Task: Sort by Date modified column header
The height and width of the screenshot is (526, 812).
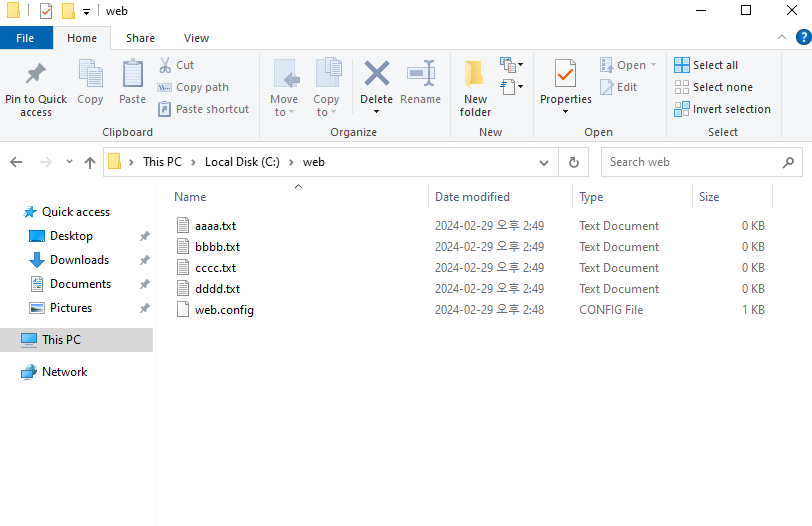Action: [x=472, y=197]
